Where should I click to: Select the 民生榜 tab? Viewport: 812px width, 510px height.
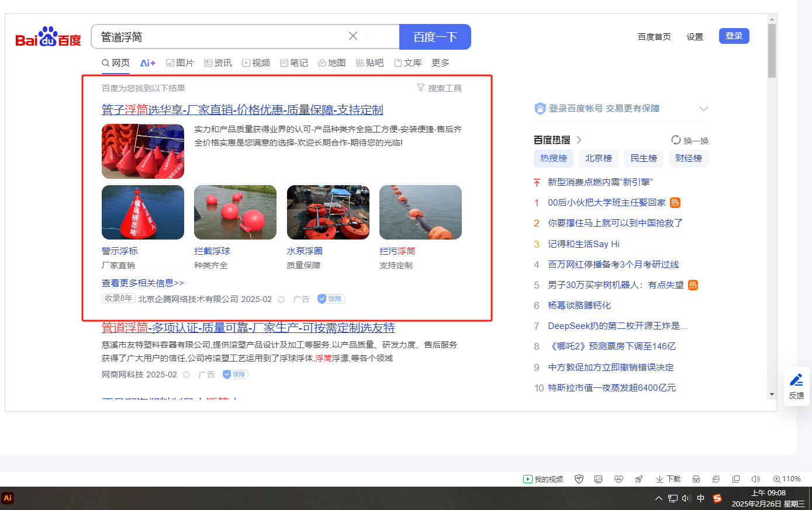pyautogui.click(x=644, y=158)
